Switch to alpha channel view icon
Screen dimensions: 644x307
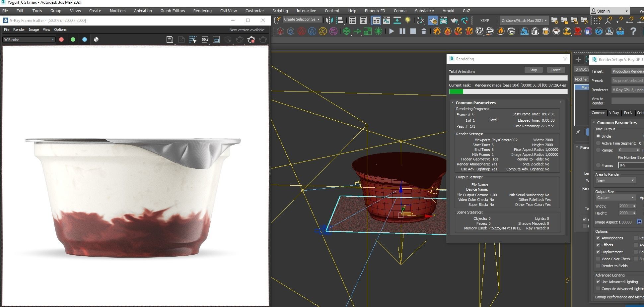[x=96, y=39]
